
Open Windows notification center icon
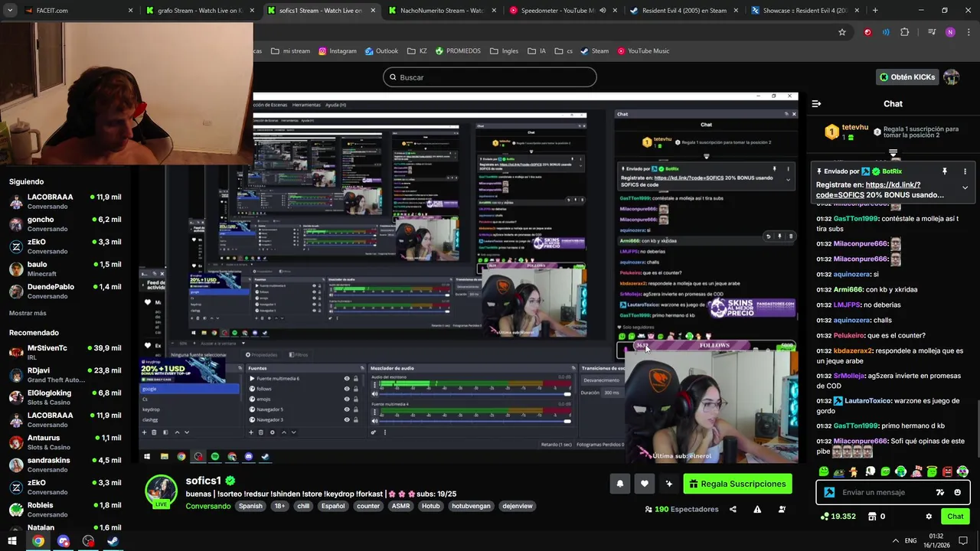(963, 540)
